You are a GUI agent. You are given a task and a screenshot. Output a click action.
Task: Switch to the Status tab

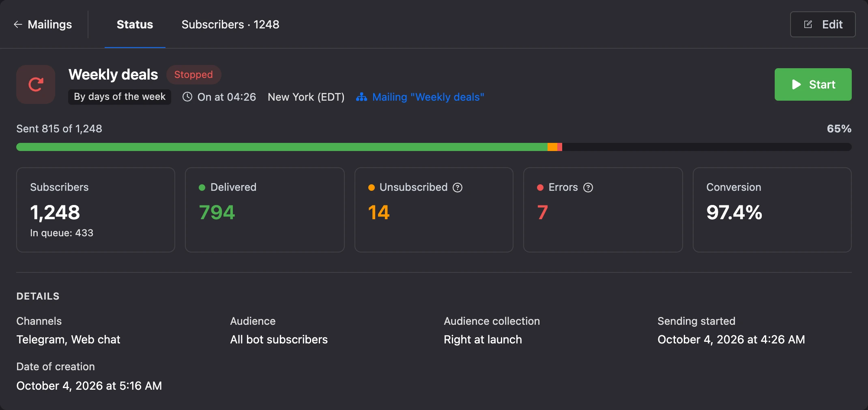[135, 24]
